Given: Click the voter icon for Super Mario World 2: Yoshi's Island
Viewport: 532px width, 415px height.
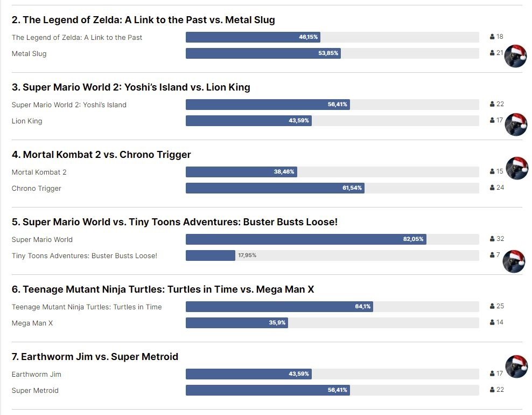Looking at the screenshot, I should (x=492, y=105).
